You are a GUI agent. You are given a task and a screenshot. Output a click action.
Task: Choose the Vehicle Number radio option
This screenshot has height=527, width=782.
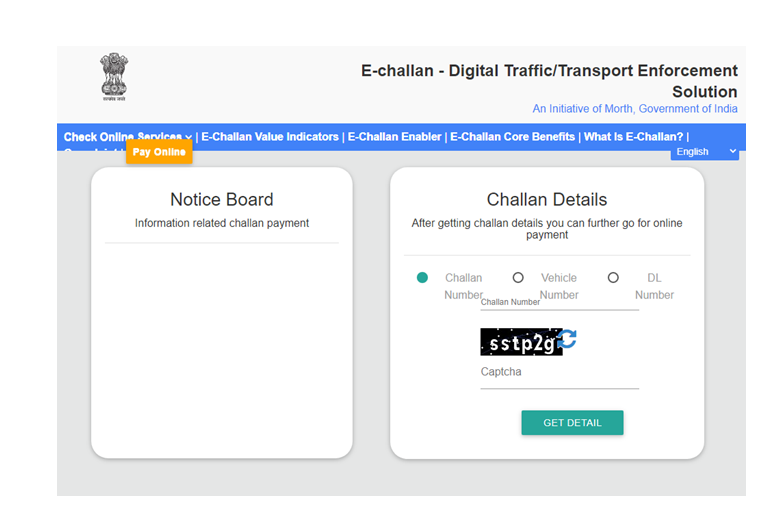pyautogui.click(x=518, y=278)
